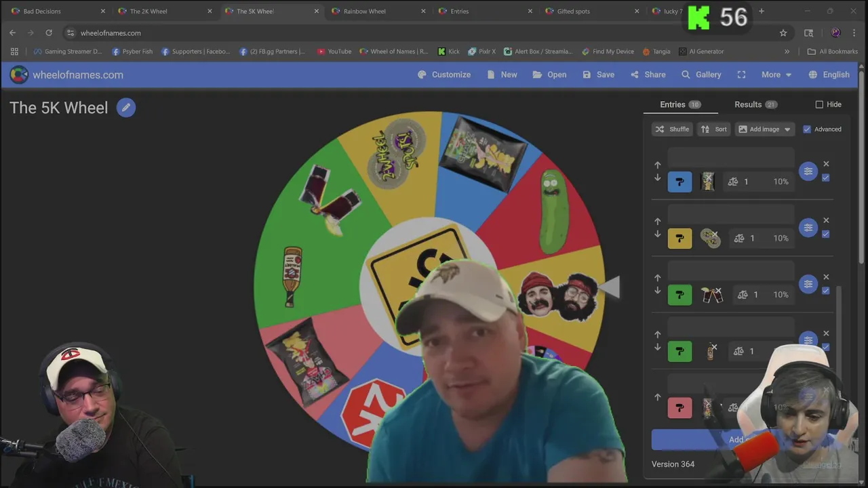Move the yellow entry down
The height and width of the screenshot is (488, 868).
click(657, 234)
